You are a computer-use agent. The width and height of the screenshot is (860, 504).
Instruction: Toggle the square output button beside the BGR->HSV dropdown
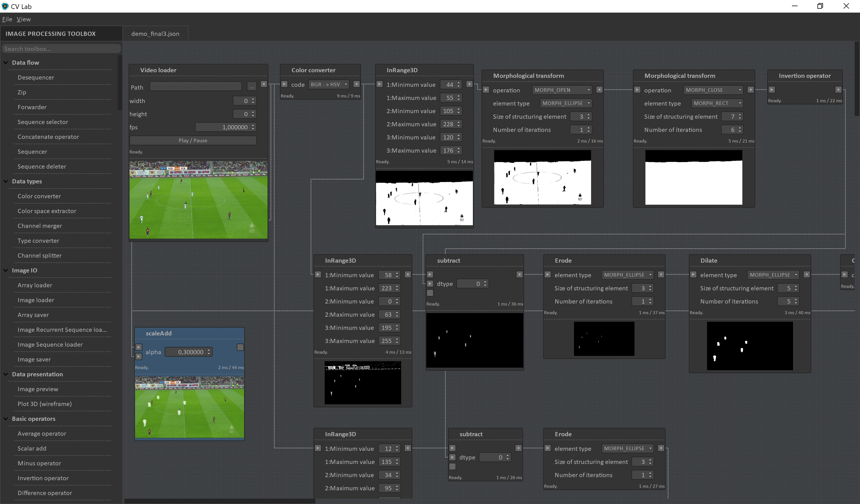(357, 84)
